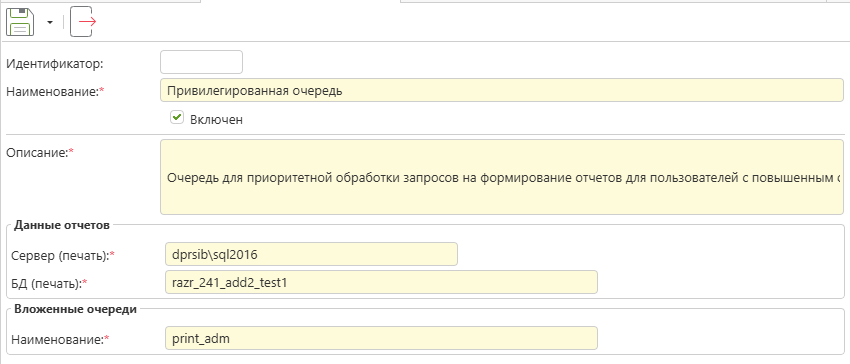Click the red arrow exit form icon
The width and height of the screenshot is (850, 364).
point(83,22)
